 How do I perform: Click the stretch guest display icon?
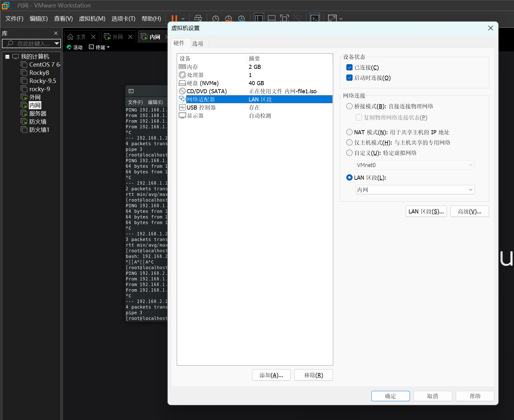coord(332,19)
